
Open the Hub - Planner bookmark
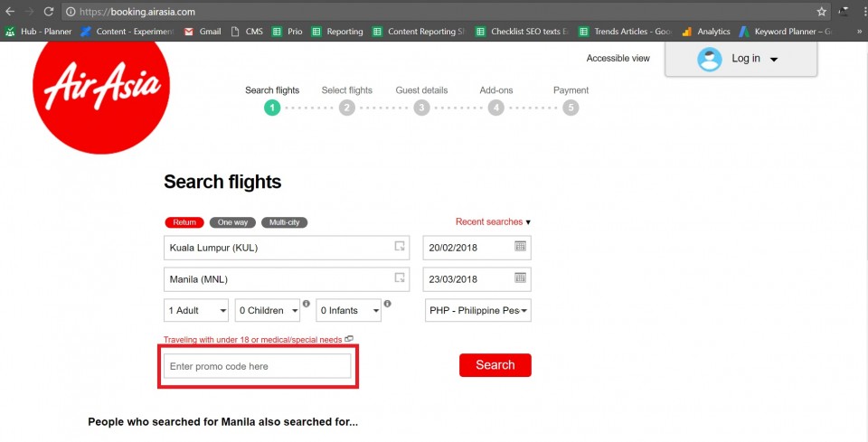click(38, 32)
